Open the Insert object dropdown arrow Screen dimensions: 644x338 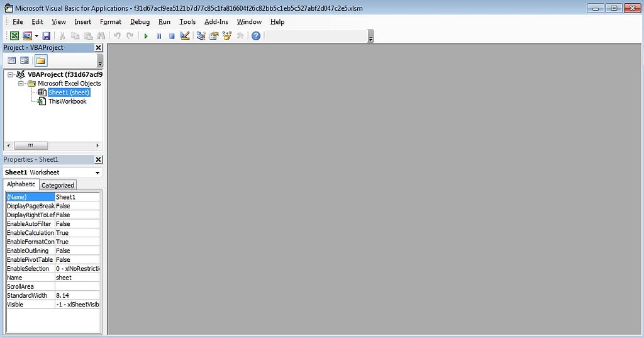[x=36, y=36]
